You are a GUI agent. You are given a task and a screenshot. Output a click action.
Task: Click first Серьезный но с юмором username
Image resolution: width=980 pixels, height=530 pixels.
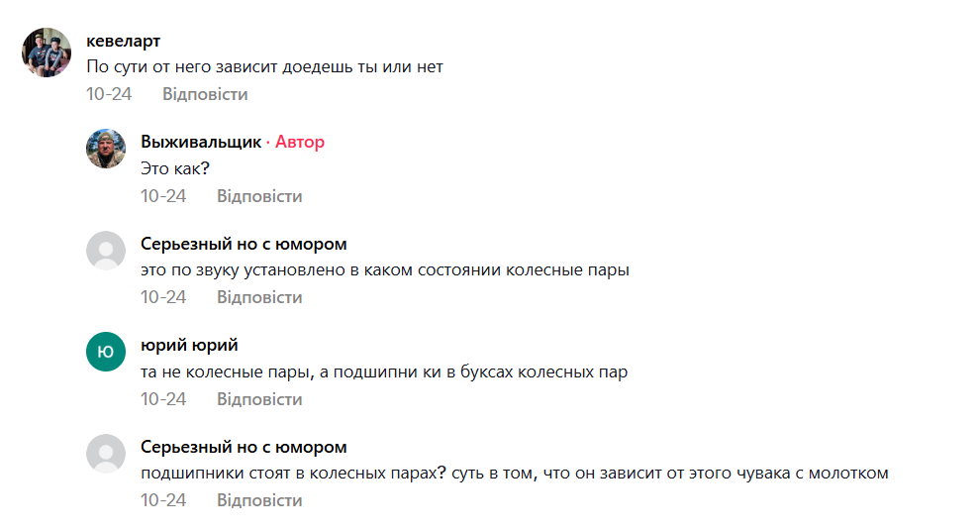coord(244,244)
